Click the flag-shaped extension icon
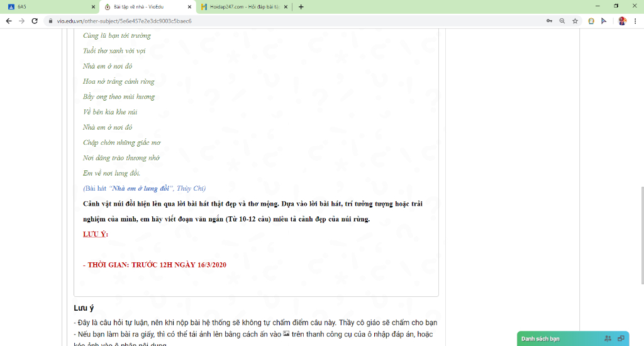The width and height of the screenshot is (644, 346). click(604, 21)
